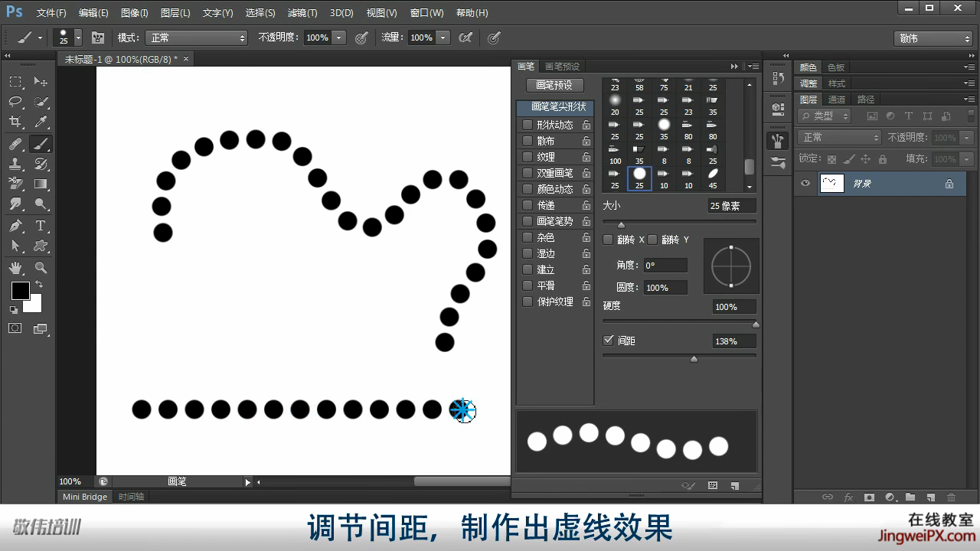This screenshot has width=980, height=551.
Task: Toggle the Brush panel from options bar
Action: click(98, 37)
